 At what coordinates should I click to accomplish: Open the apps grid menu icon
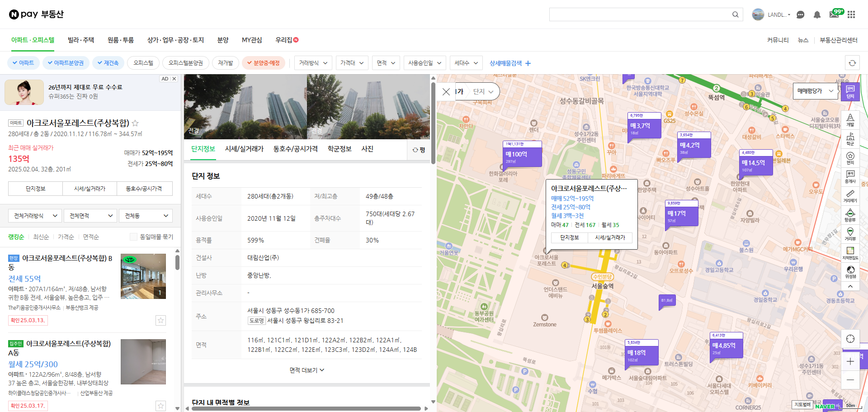click(851, 14)
